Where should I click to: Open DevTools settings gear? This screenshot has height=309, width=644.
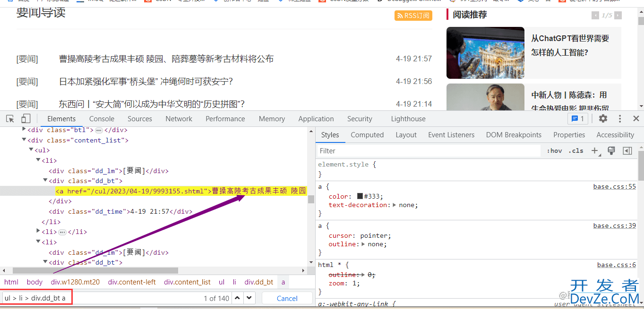(603, 119)
